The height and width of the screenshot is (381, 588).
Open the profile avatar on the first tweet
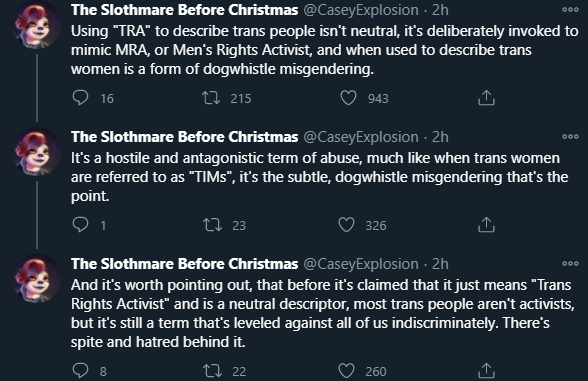(36, 25)
